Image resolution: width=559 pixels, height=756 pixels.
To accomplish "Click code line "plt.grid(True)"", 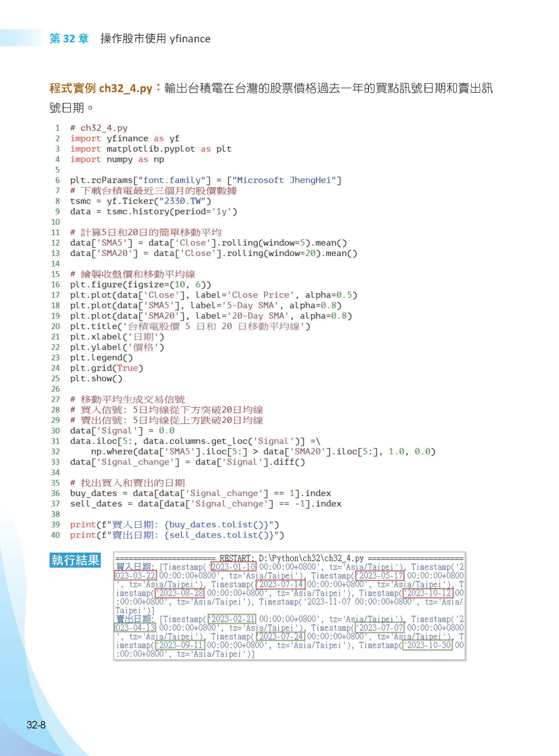I will pos(107,368).
